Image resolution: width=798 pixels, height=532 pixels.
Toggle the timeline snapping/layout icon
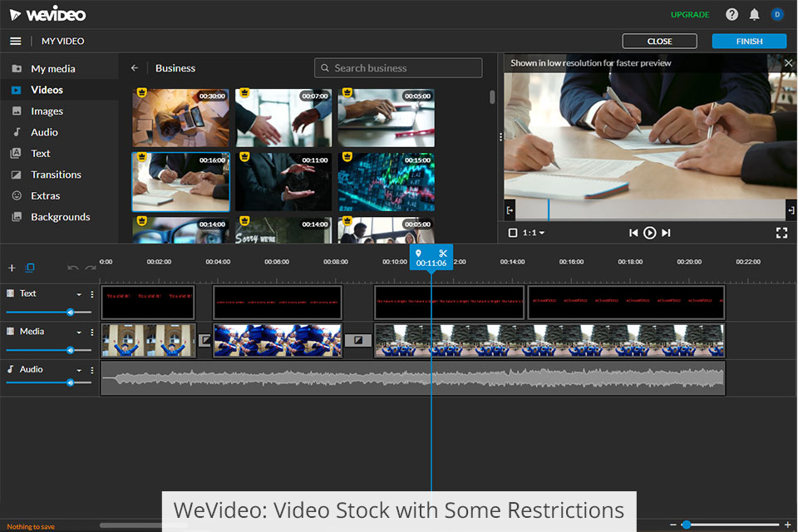(30, 268)
